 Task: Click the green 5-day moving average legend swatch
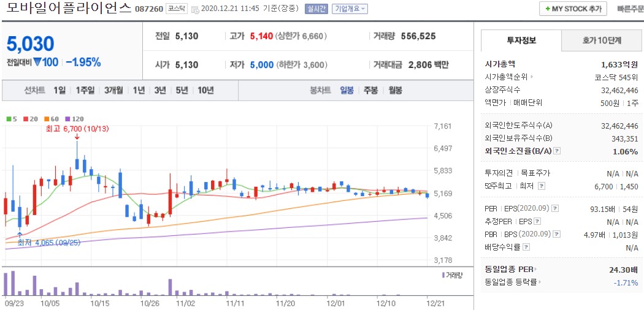(9, 119)
